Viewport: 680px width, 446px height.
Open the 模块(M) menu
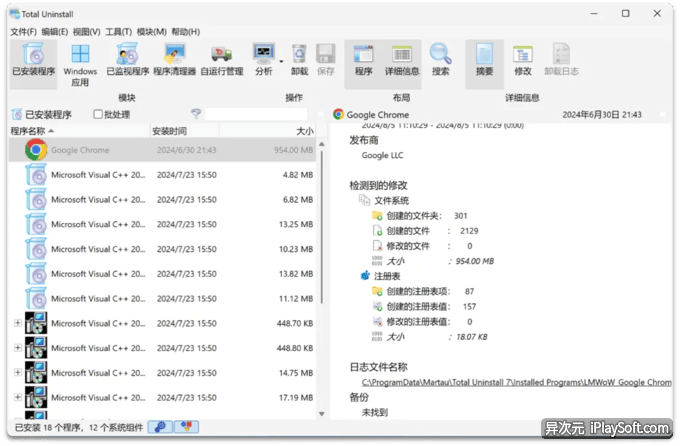151,32
